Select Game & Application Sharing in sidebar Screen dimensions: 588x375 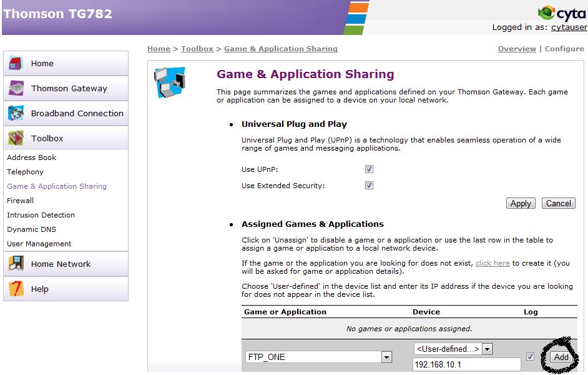point(57,186)
